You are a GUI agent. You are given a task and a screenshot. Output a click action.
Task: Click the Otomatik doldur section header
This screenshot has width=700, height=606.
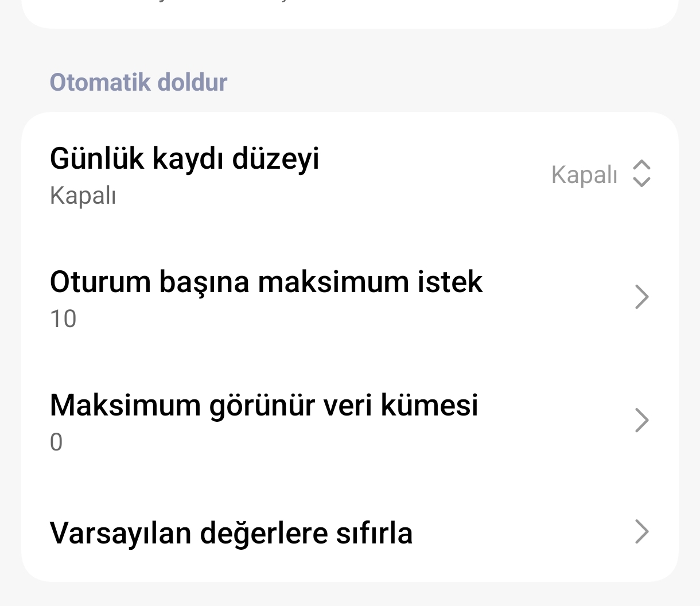(139, 82)
